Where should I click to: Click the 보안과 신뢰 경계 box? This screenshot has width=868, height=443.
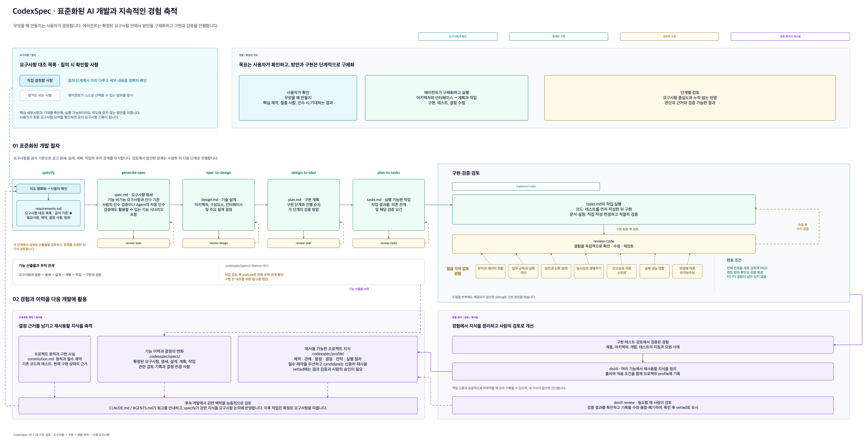click(x=556, y=271)
